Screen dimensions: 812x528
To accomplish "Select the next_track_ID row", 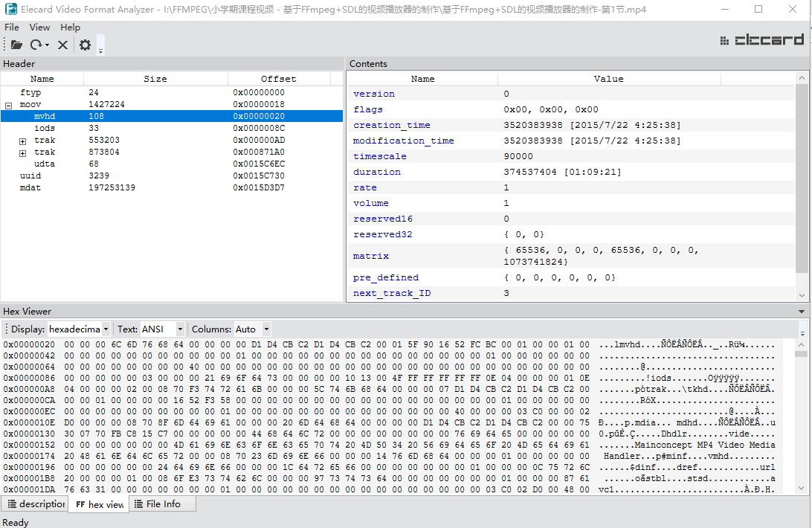I will [x=571, y=293].
